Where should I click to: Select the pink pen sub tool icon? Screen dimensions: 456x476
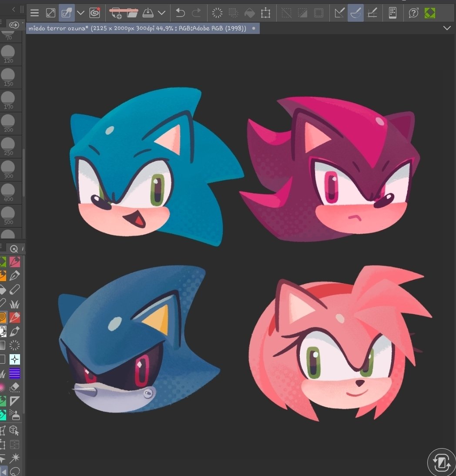click(14, 261)
